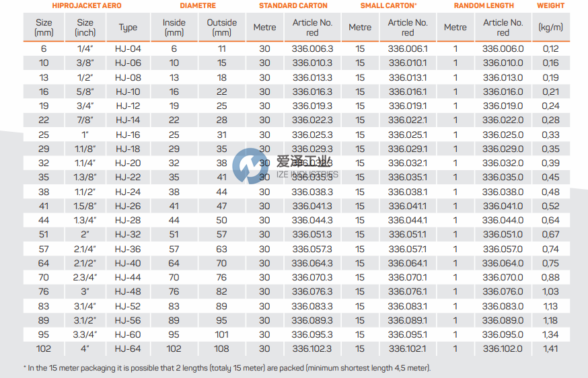Click the STANDARD CARTON heading

point(293,5)
